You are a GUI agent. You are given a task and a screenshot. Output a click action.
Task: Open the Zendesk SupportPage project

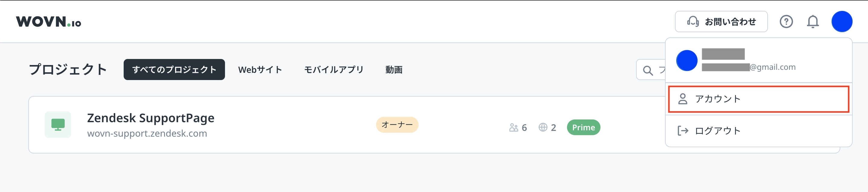(x=150, y=118)
